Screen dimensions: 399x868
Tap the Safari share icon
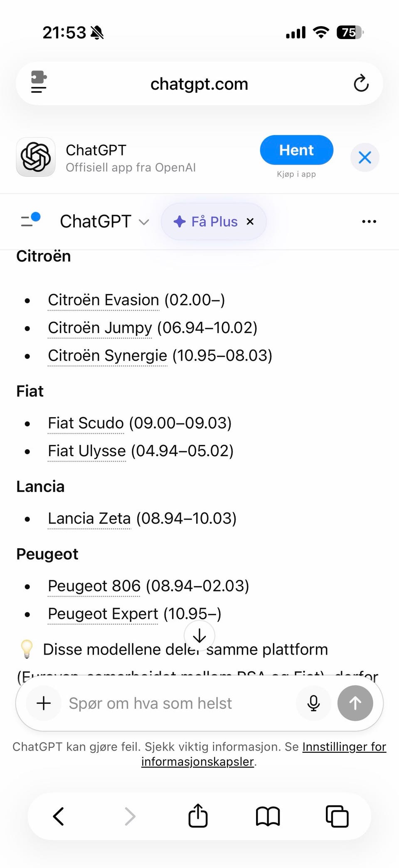tap(198, 816)
